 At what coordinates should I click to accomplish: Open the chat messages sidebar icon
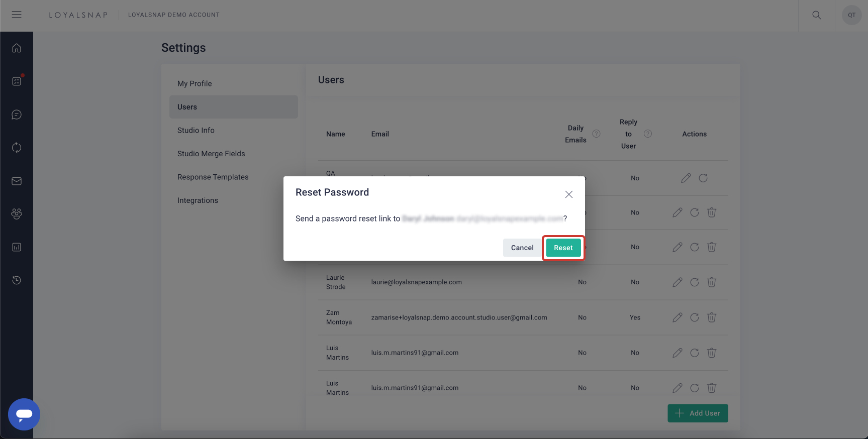[17, 115]
